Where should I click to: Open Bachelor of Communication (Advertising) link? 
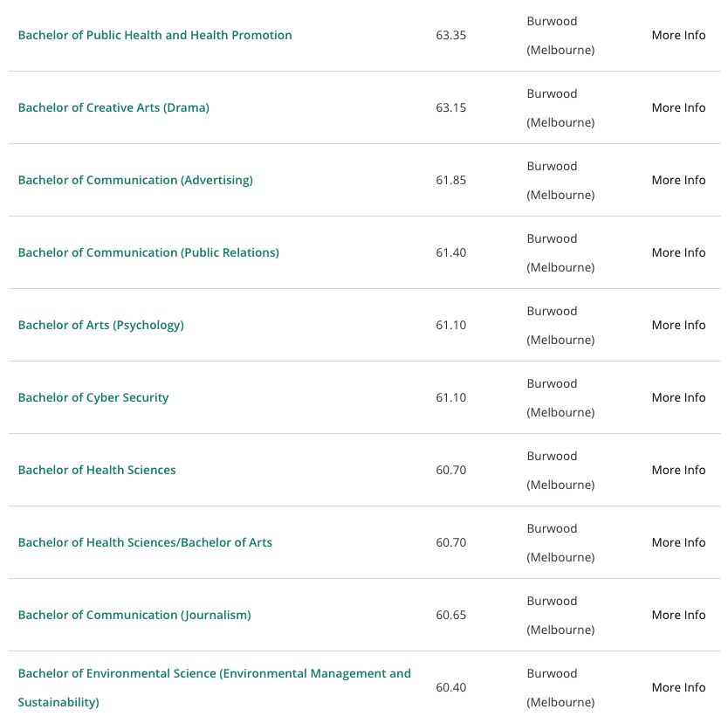(135, 180)
